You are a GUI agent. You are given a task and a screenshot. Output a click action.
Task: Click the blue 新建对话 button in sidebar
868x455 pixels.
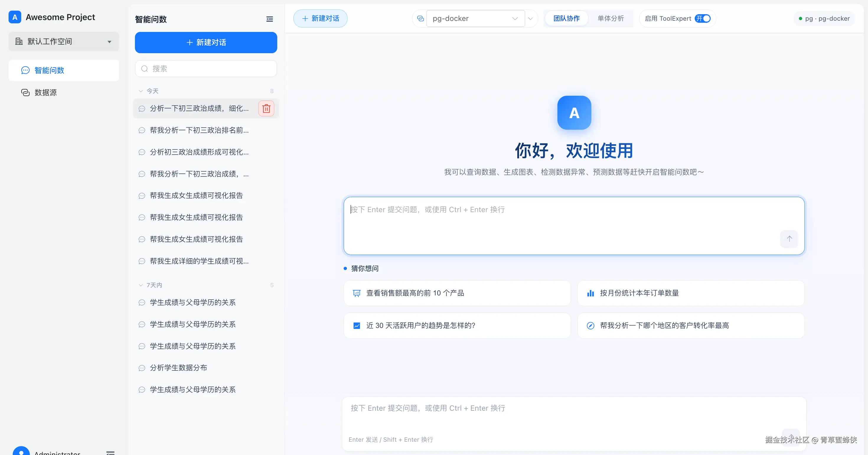(x=206, y=43)
